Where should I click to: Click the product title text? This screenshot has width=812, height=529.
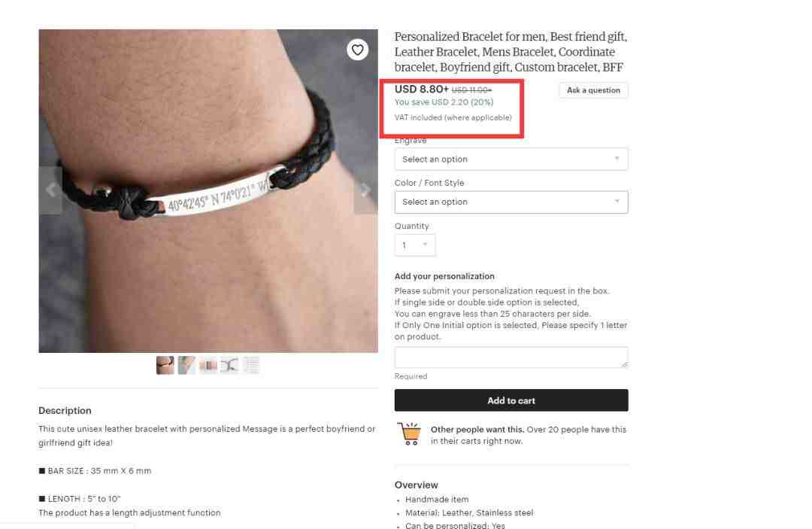click(511, 52)
